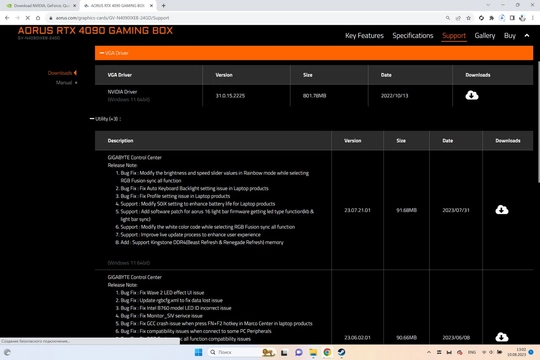Open the Specifications section
The width and height of the screenshot is (540, 360).
click(x=413, y=35)
